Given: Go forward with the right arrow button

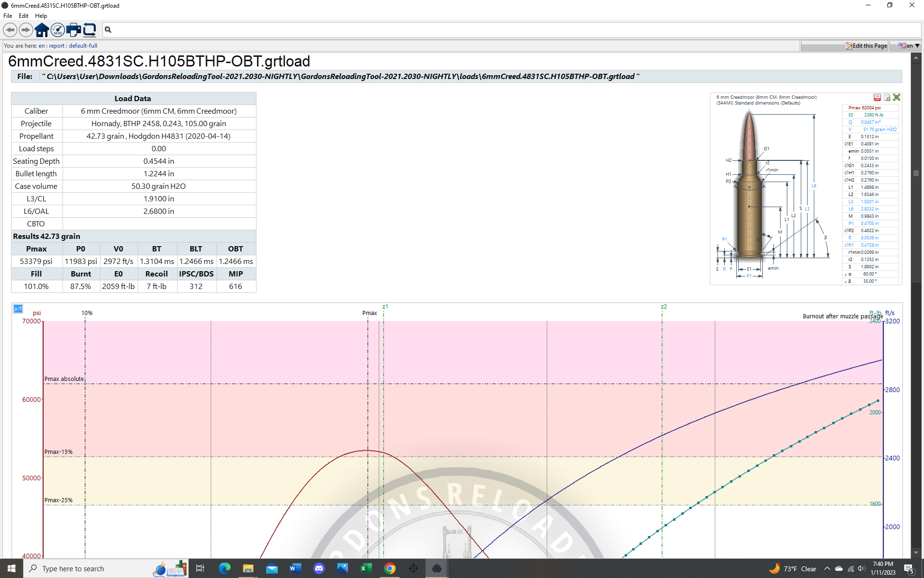Looking at the screenshot, I should pyautogui.click(x=26, y=30).
